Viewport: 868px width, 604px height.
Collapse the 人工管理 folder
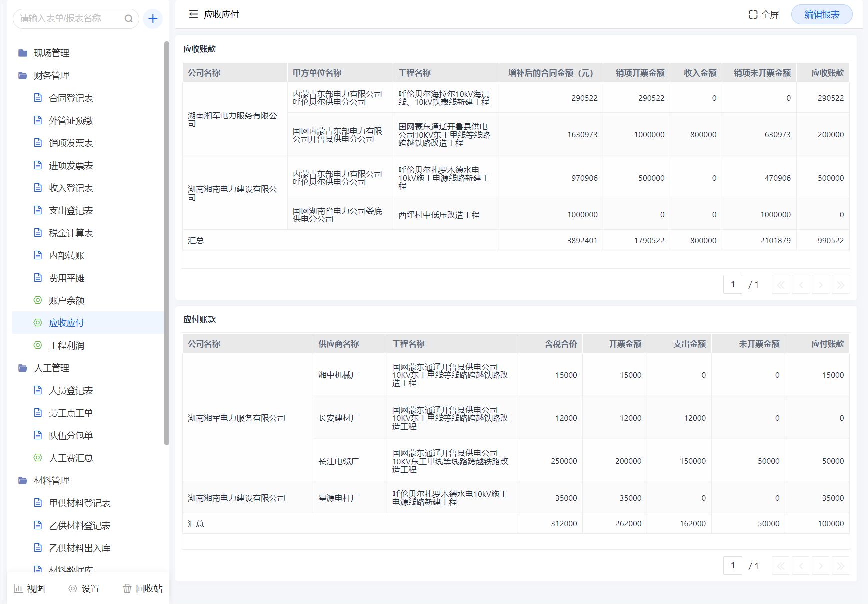pos(51,368)
